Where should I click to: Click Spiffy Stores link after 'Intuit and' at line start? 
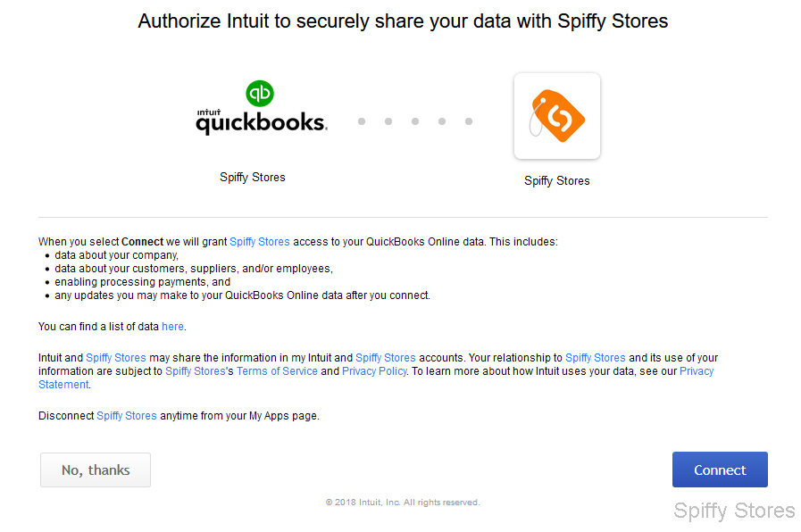click(116, 357)
